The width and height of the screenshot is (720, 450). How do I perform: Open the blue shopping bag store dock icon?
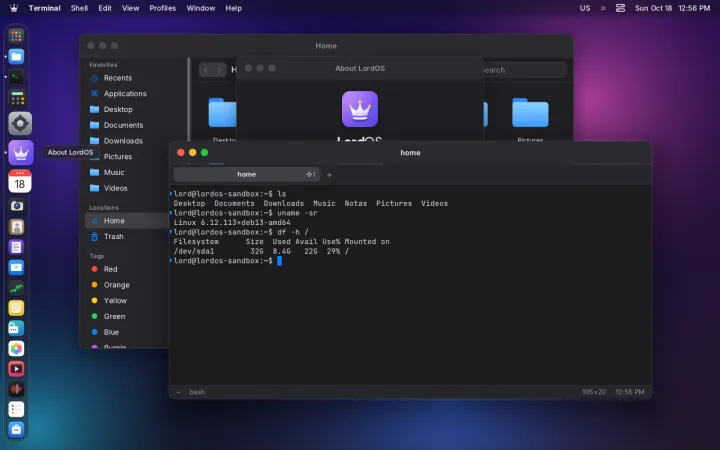(x=16, y=429)
